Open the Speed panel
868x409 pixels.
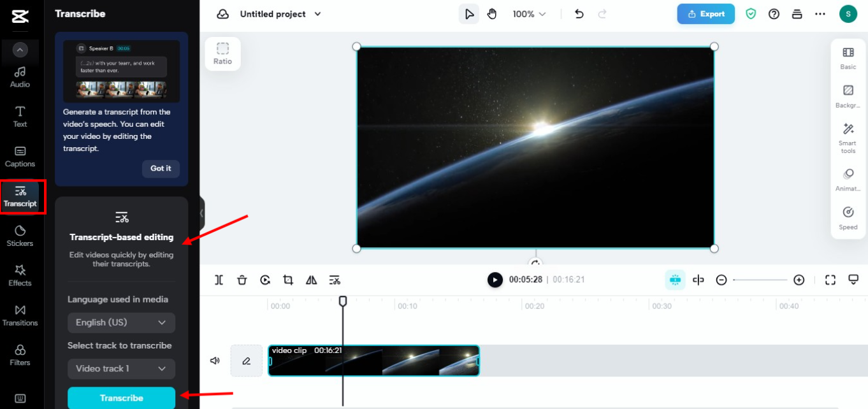(848, 217)
